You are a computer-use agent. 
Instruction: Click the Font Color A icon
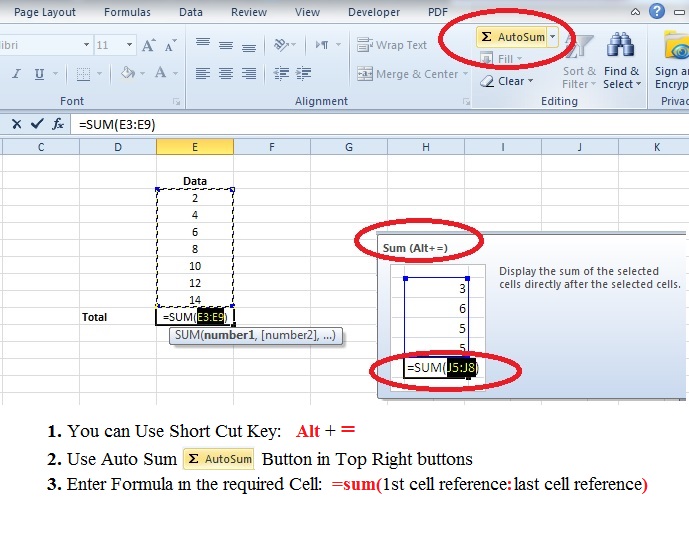pos(160,73)
